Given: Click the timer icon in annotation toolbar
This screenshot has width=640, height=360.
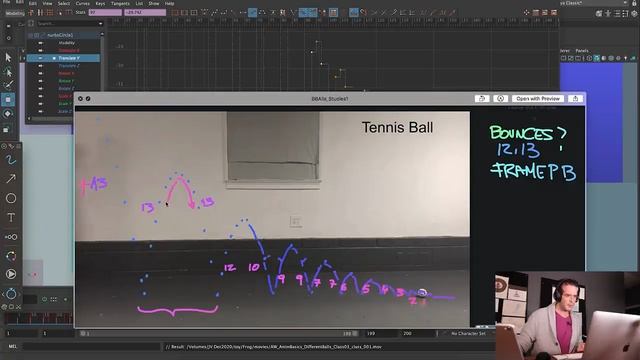Looking at the screenshot, I should (11, 293).
